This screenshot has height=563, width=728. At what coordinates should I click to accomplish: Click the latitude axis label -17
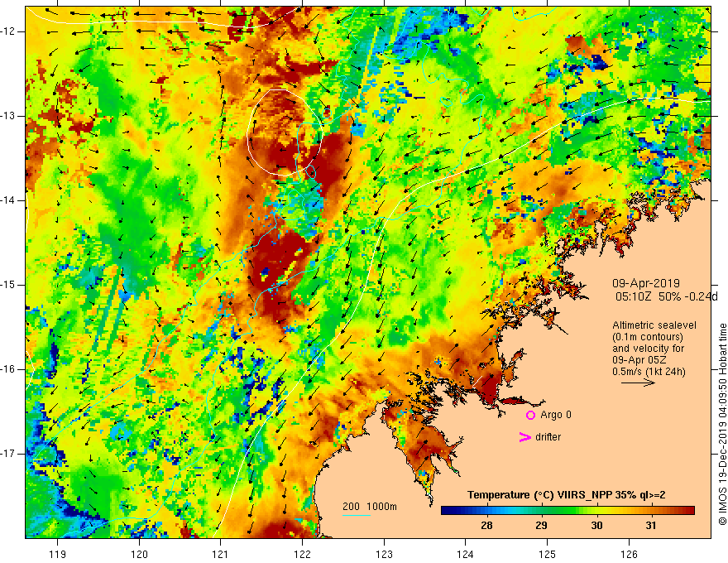8,454
